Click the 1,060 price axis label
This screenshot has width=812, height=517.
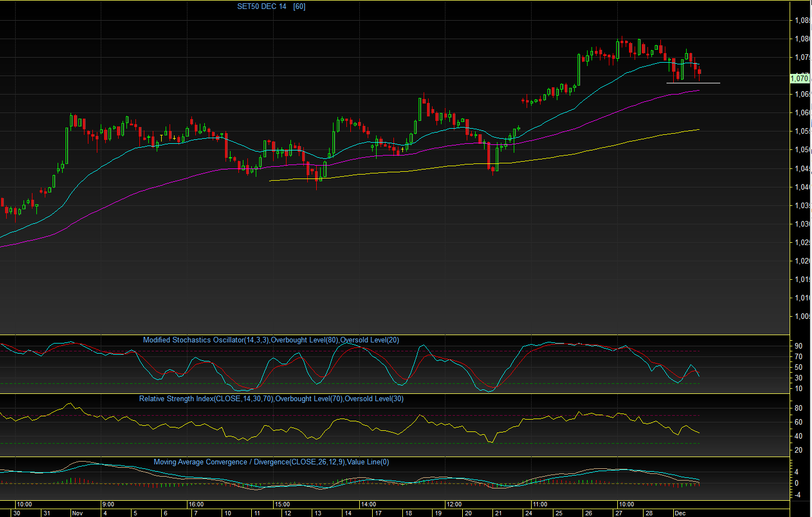point(802,113)
